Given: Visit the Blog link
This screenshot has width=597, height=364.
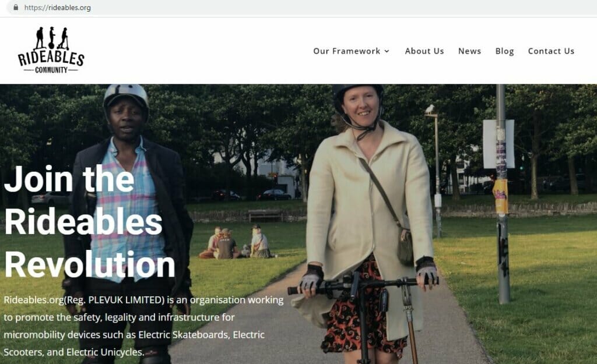Looking at the screenshot, I should 504,51.
